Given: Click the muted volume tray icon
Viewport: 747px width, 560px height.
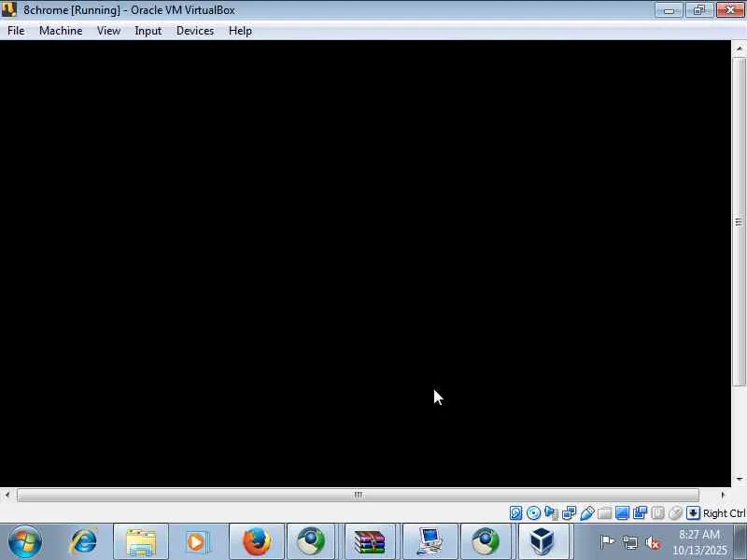Looking at the screenshot, I should pyautogui.click(x=653, y=542).
